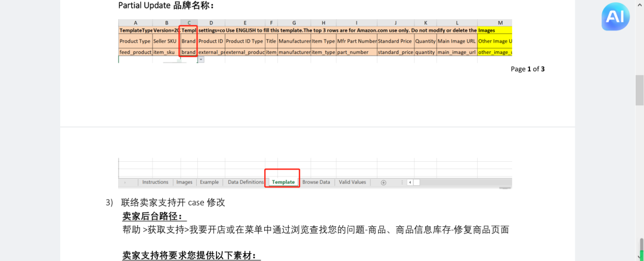
Task: Select the Valid Values sheet tab
Action: pos(352,182)
